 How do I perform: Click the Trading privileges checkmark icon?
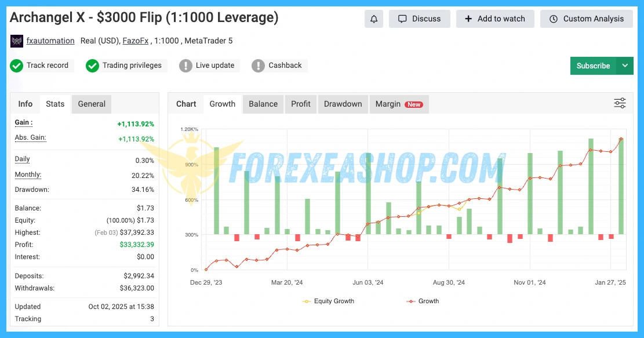[92, 66]
